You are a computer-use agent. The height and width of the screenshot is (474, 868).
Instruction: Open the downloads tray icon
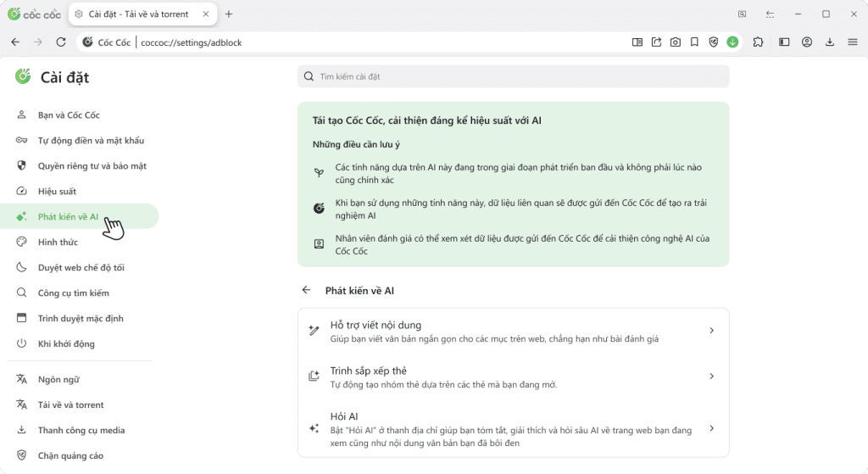point(830,42)
